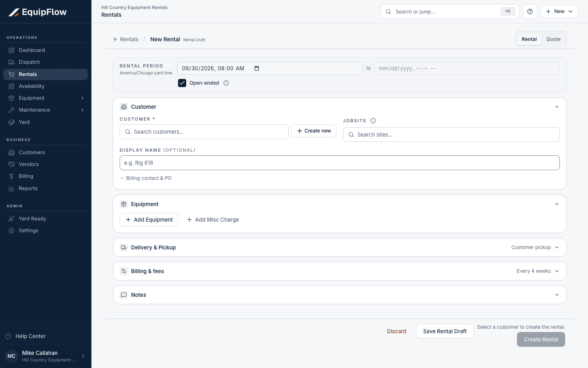Expand the Billing contact & PO section
The height and width of the screenshot is (368, 588).
pyautogui.click(x=146, y=178)
